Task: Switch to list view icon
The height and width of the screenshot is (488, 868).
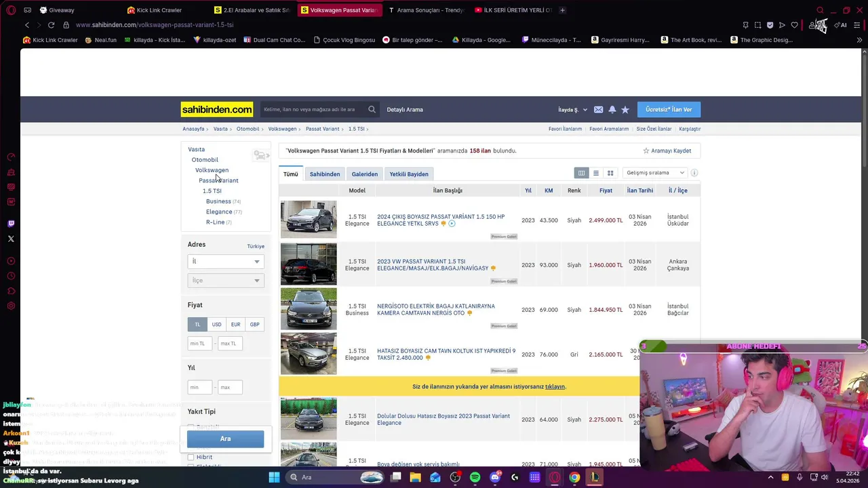Action: coord(596,173)
